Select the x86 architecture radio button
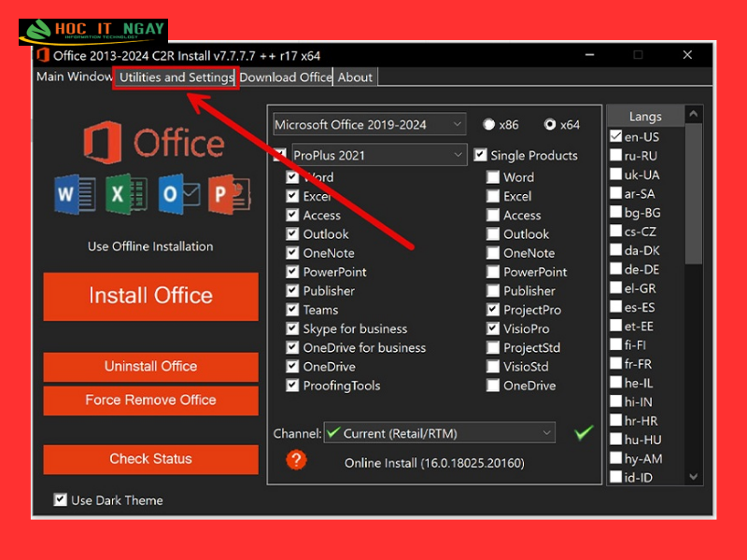The width and height of the screenshot is (747, 560). pos(488,125)
